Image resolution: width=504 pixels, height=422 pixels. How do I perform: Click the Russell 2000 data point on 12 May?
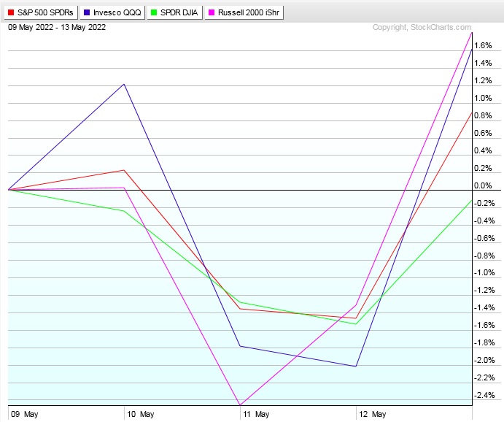click(355, 305)
